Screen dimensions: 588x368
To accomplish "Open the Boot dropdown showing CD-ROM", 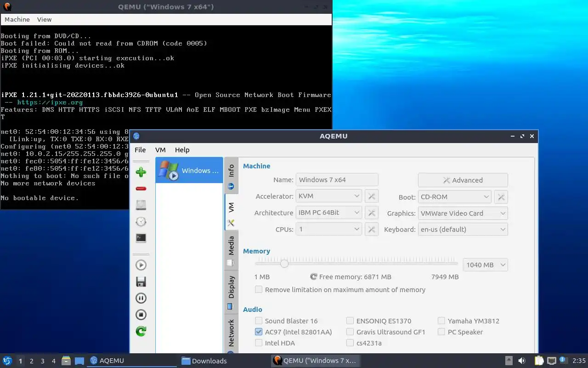I will click(455, 197).
